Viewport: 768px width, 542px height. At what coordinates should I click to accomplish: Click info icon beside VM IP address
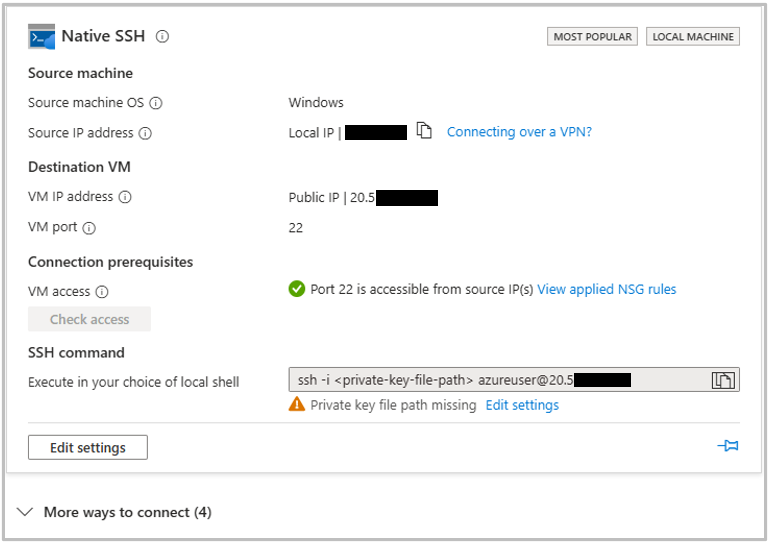click(125, 198)
